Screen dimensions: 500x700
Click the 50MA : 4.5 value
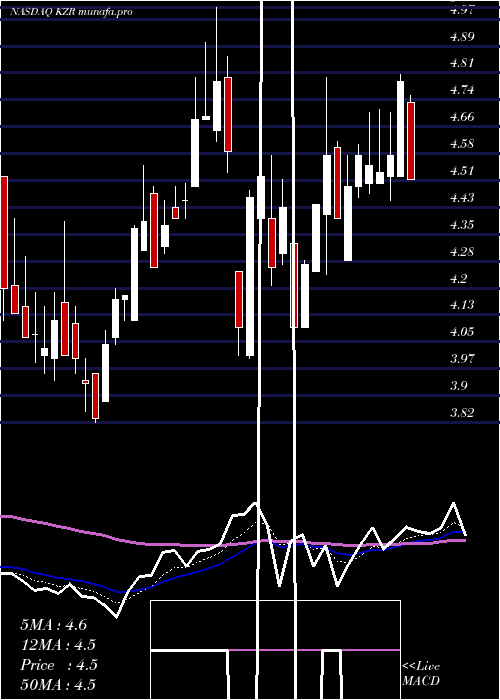point(58,685)
